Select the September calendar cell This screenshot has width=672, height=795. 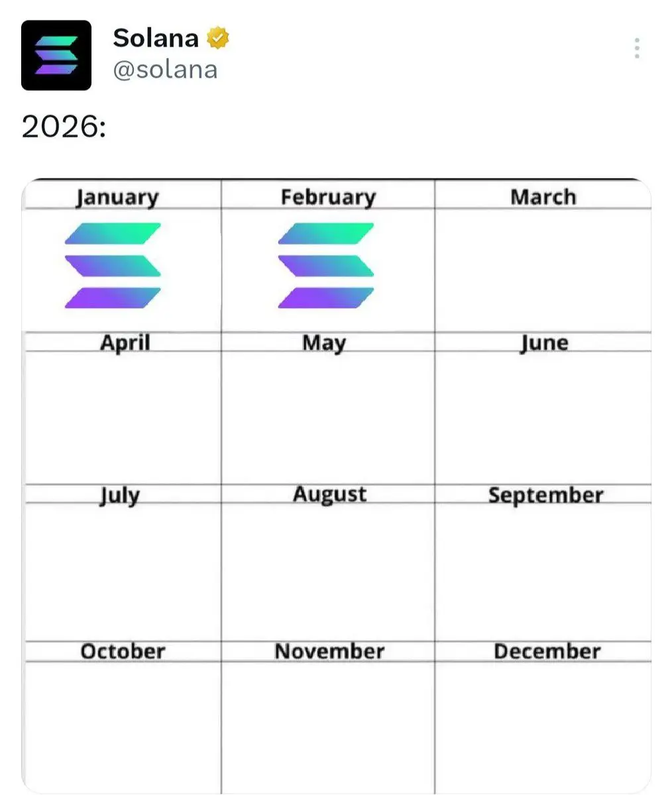coord(543,571)
